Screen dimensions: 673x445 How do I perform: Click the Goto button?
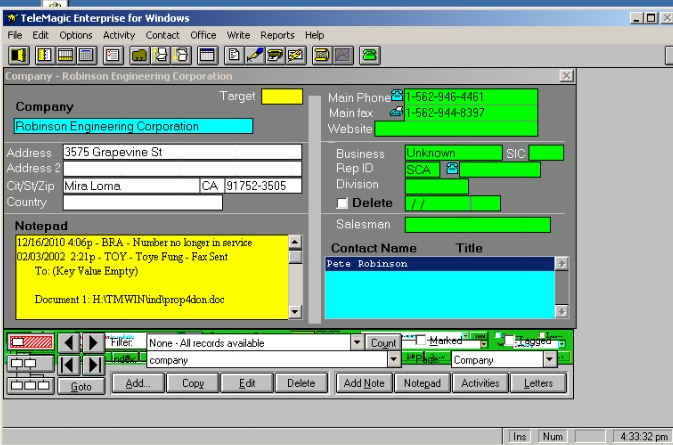[x=81, y=387]
